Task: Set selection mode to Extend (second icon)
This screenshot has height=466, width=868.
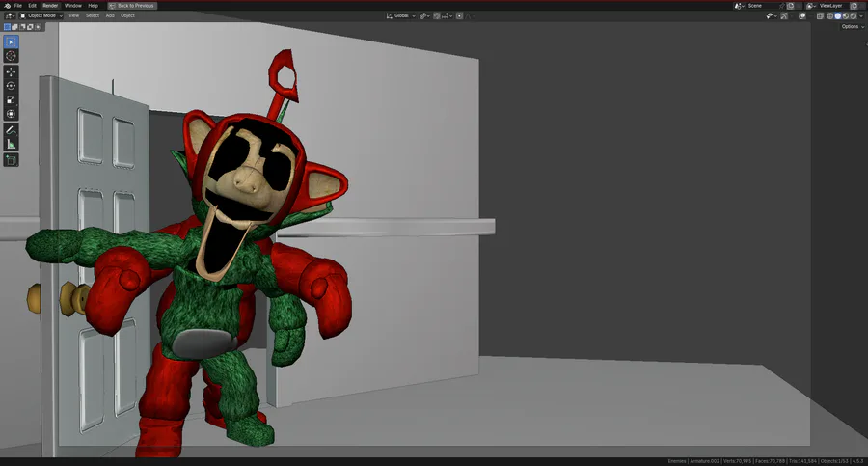Action: pos(14,27)
